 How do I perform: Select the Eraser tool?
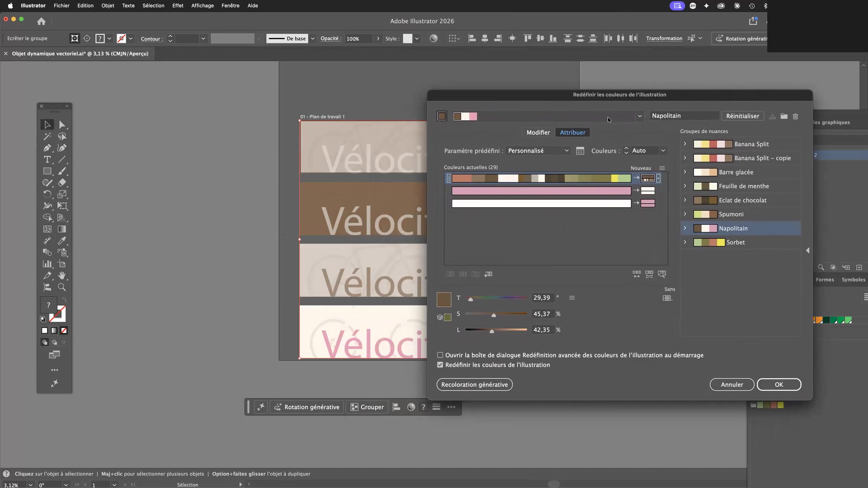[x=62, y=183]
